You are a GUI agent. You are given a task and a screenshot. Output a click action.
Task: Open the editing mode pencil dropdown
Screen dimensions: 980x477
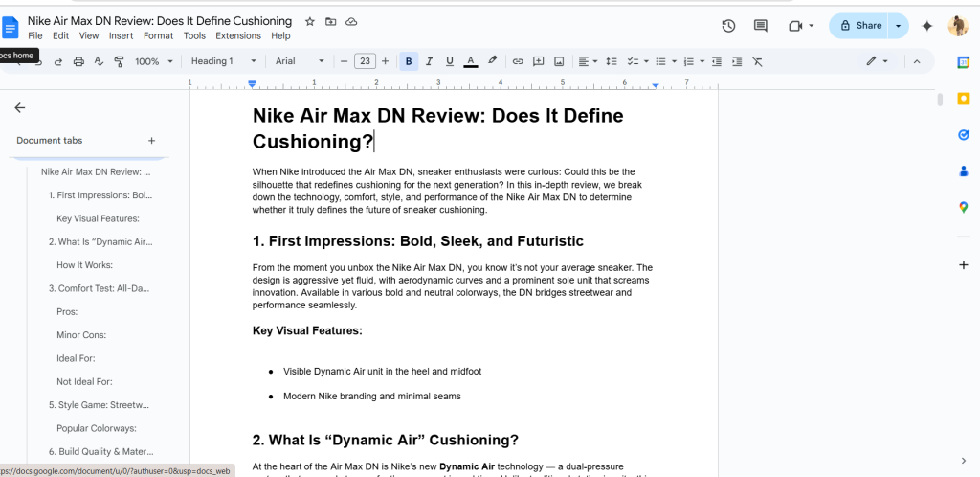877,61
